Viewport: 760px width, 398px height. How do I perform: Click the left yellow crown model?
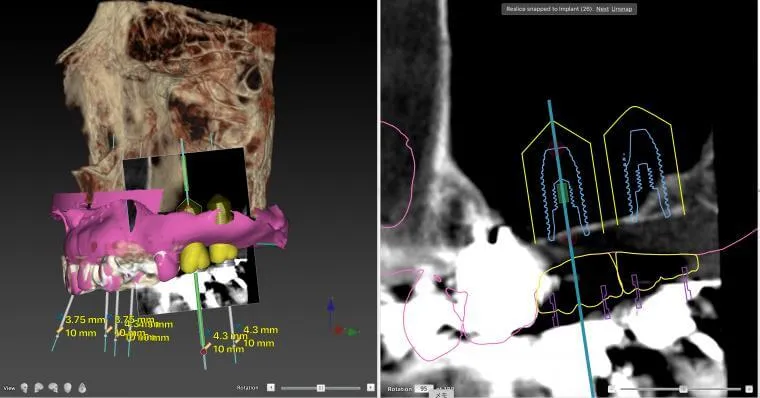coord(194,257)
